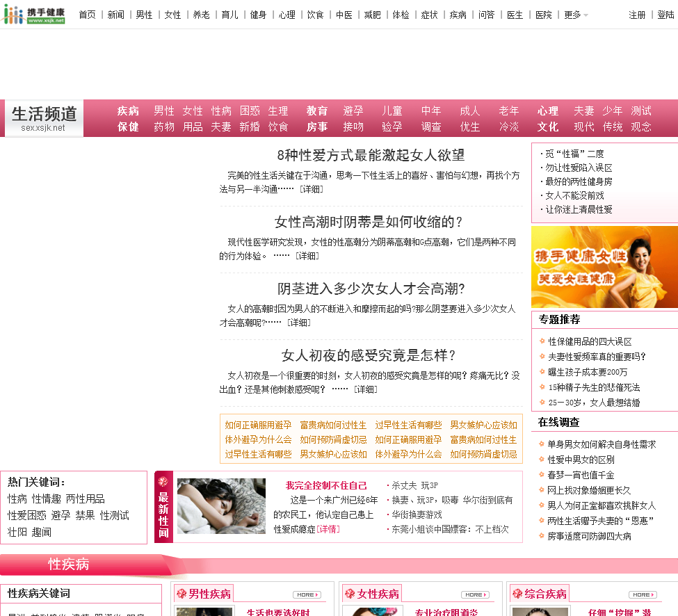Click first 如何正确服用避孕 in orange box

[x=258, y=425]
